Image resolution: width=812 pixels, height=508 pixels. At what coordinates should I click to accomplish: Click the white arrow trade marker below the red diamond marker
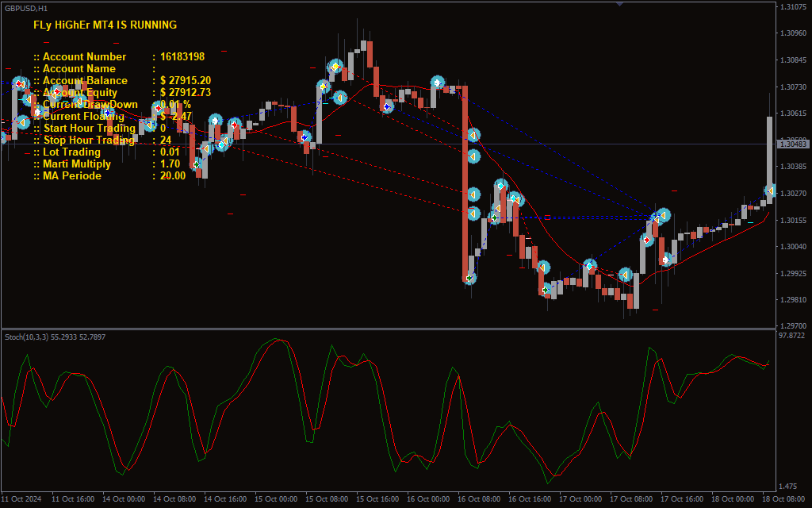pos(667,259)
